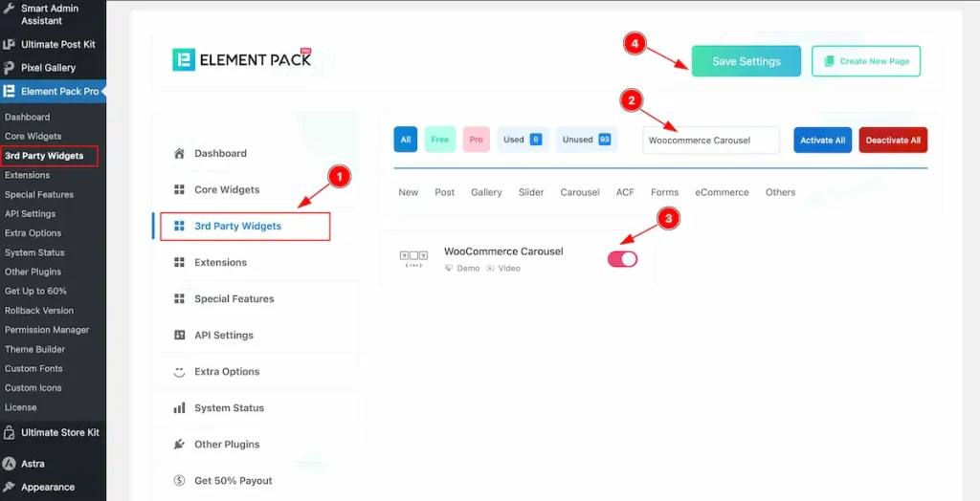
Task: Open Custom Fonts sidebar item
Action: pyautogui.click(x=33, y=368)
